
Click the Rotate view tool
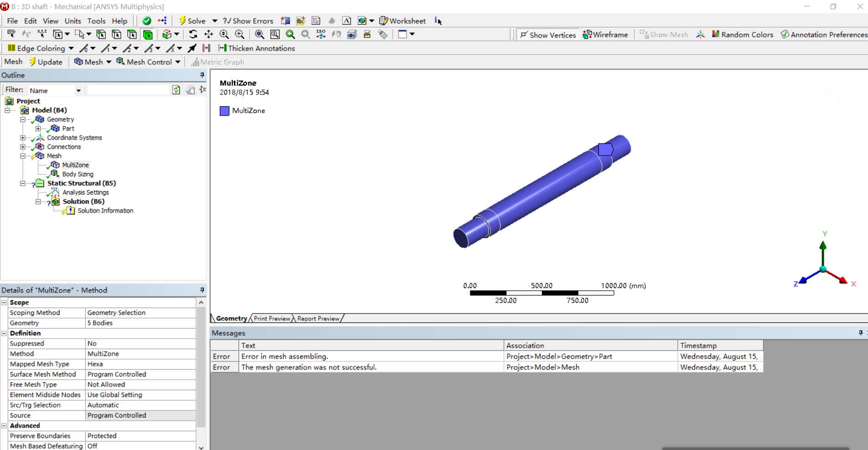coord(193,34)
